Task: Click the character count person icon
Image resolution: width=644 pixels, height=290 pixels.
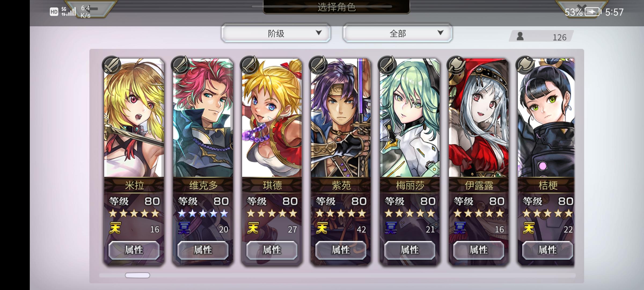Action: [520, 36]
